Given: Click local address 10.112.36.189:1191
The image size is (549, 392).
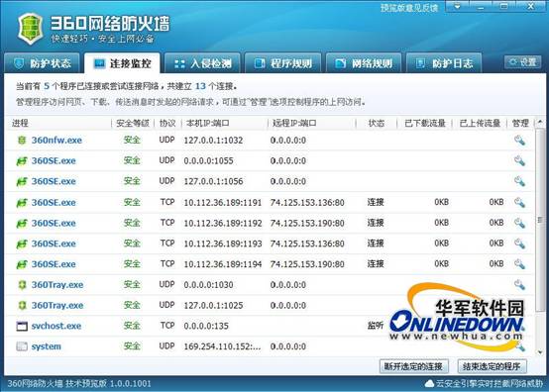Looking at the screenshot, I should tap(223, 203).
